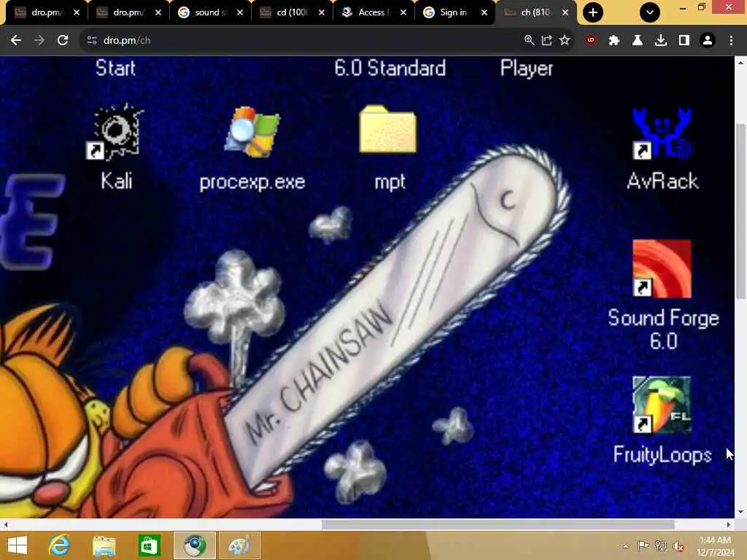
Task: Close the ch (810 tab
Action: coord(565,12)
